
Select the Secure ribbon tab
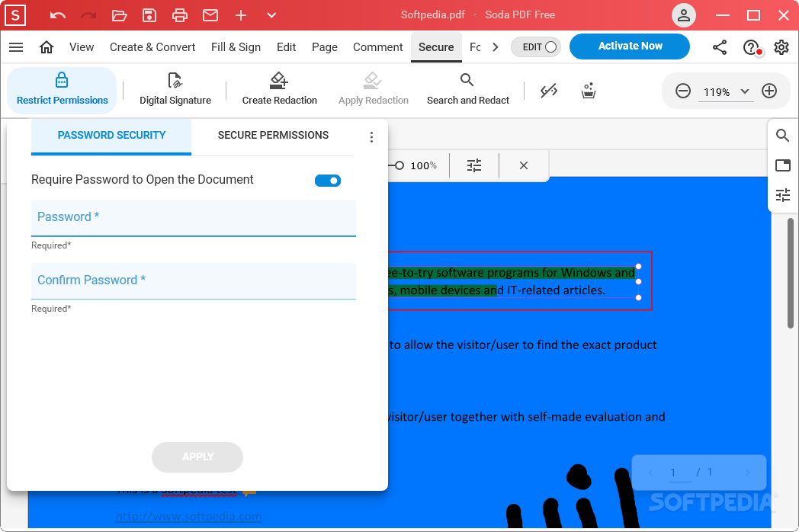436,47
